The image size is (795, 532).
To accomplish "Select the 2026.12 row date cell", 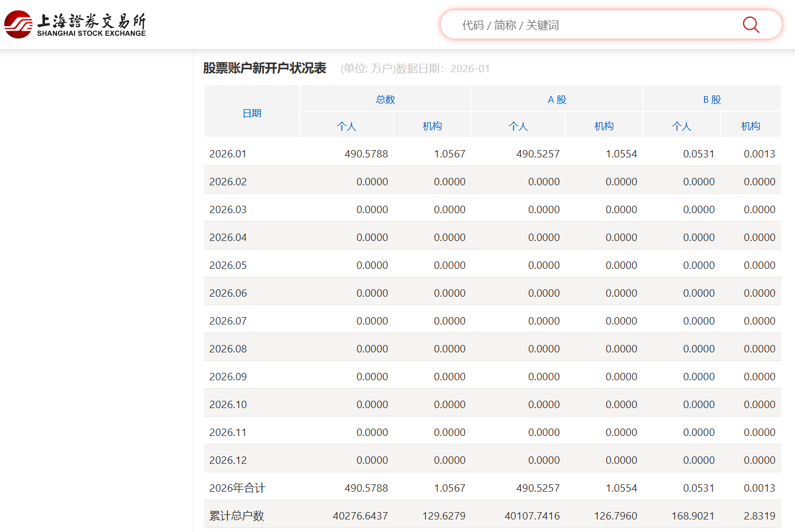I will pos(228,460).
